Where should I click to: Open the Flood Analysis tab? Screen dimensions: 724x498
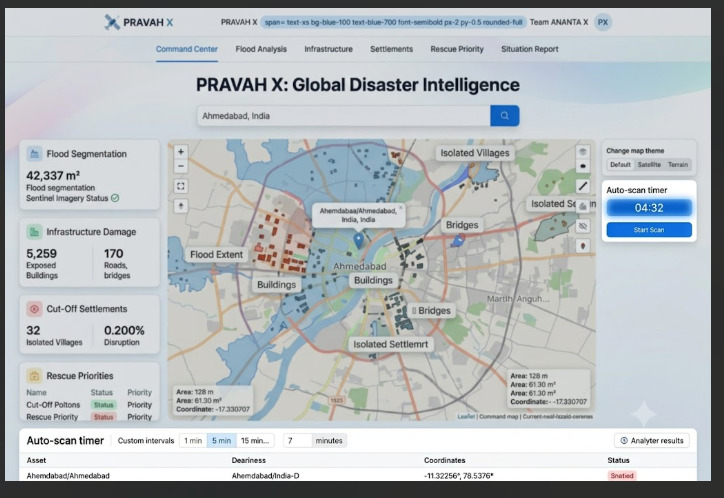[261, 49]
